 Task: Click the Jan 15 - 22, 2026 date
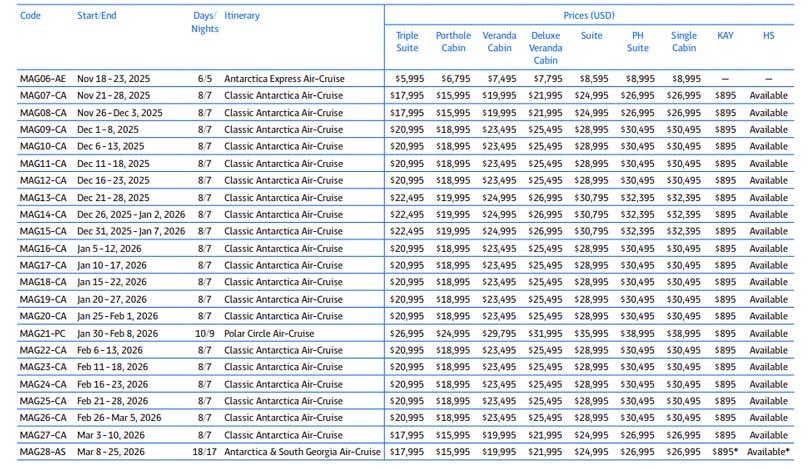pos(112,282)
